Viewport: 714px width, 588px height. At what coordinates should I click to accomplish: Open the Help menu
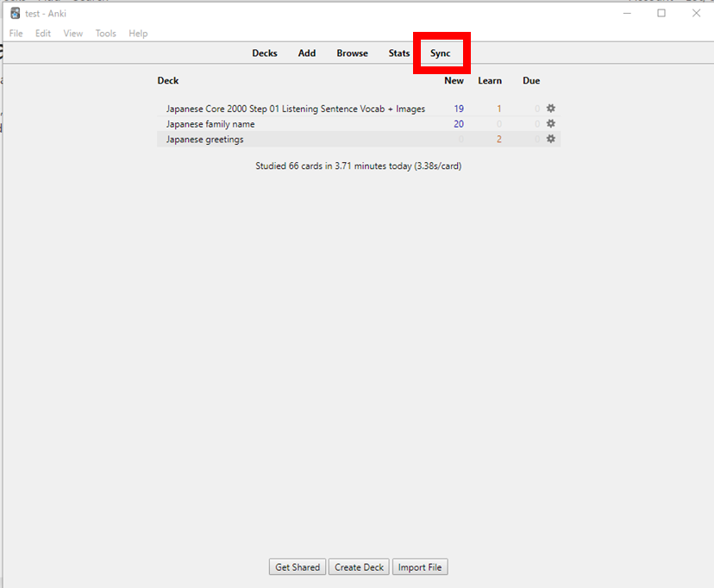138,34
